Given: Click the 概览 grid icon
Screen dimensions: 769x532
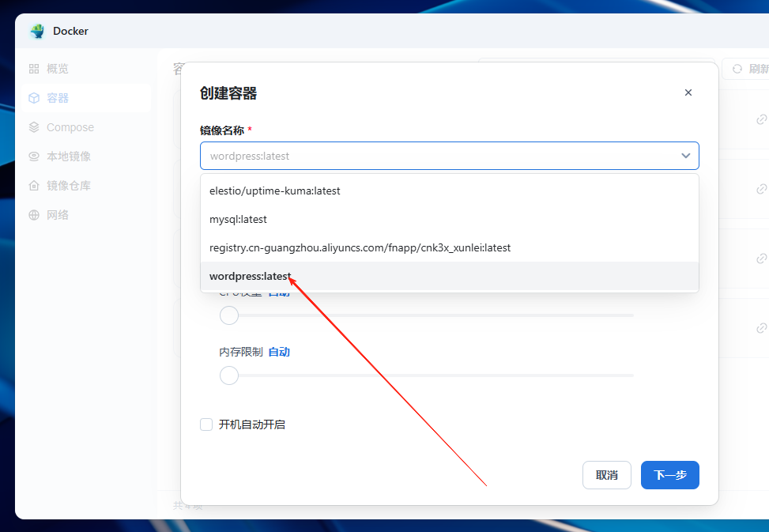Looking at the screenshot, I should tap(34, 69).
